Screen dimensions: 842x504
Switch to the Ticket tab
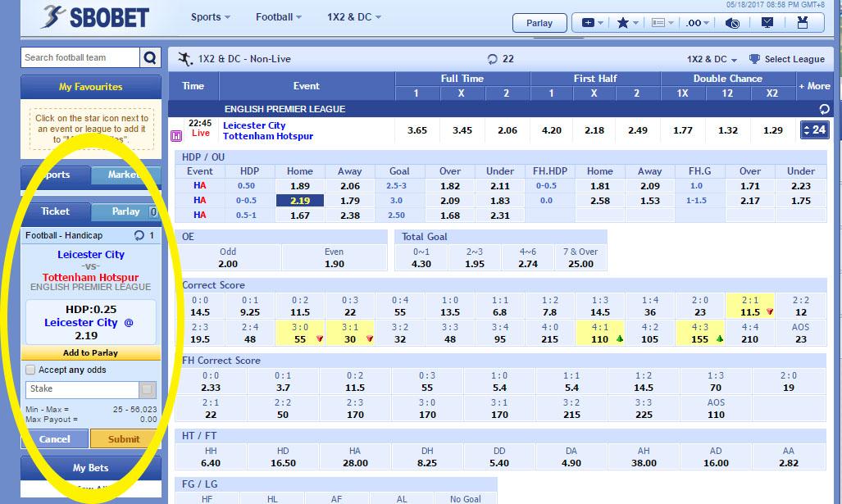[x=55, y=211]
